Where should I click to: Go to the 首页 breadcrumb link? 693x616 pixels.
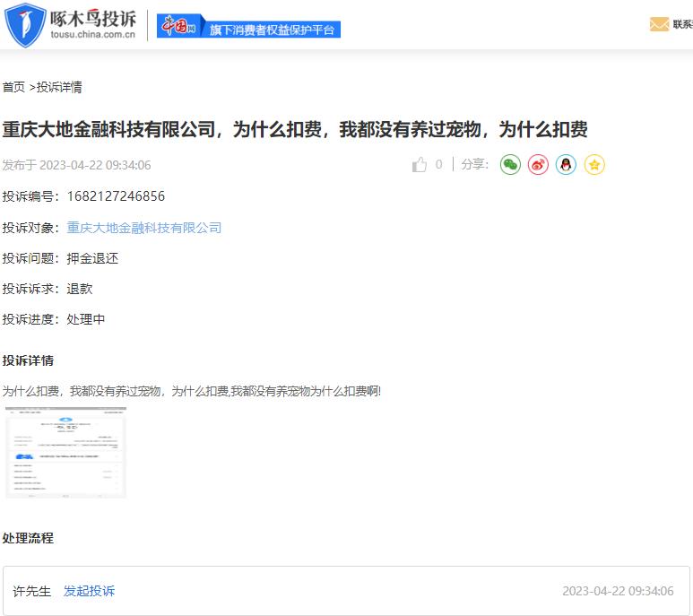point(13,87)
